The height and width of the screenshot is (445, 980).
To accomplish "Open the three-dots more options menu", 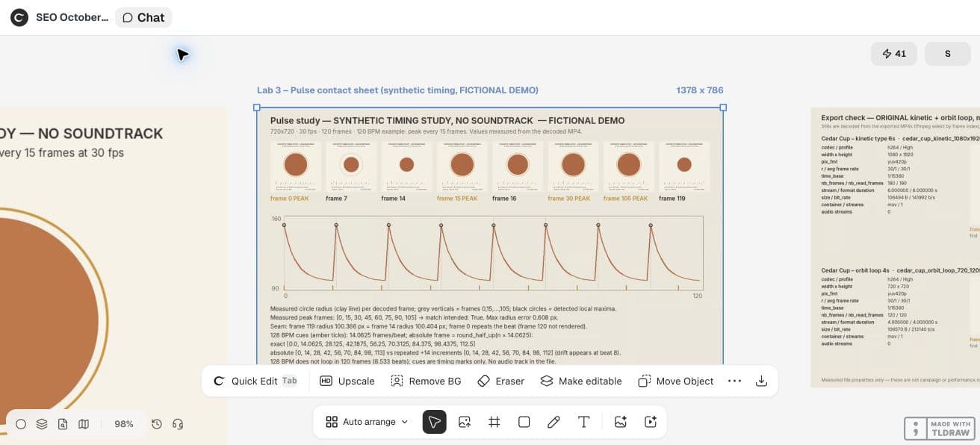I will click(x=734, y=381).
